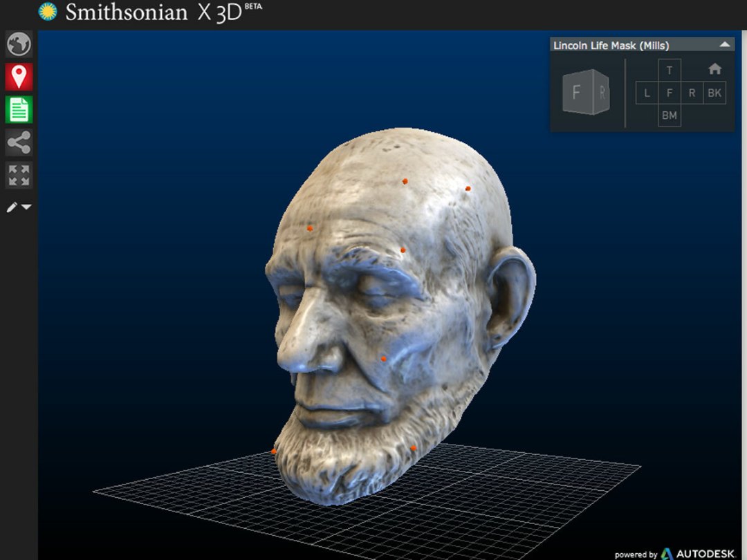Expand the dropdown arrow beside the pencil
The height and width of the screenshot is (560, 747).
click(27, 207)
